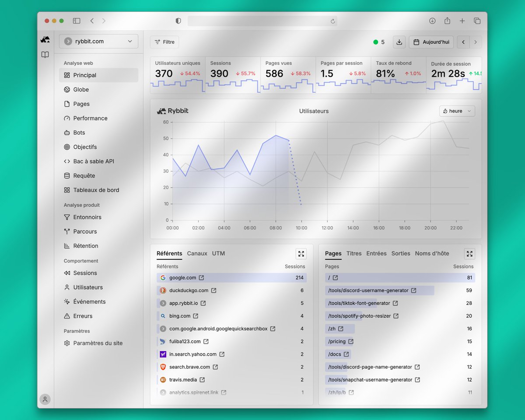This screenshot has width=525, height=420.
Task: Select the Référents tab
Action: [x=169, y=253]
